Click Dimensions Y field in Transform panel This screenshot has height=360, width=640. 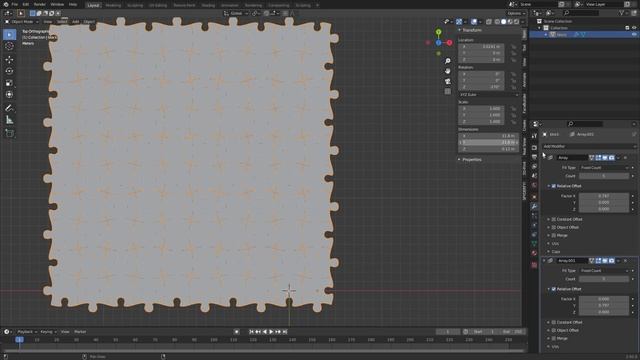pos(489,142)
